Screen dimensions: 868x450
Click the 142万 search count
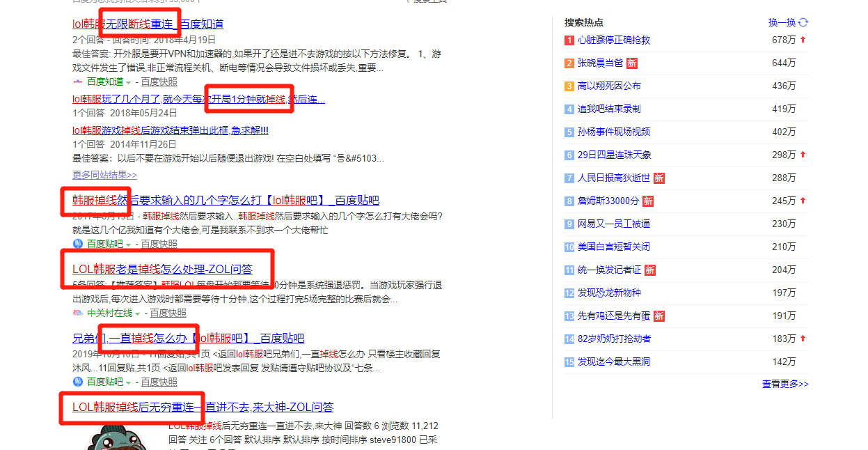784,362
